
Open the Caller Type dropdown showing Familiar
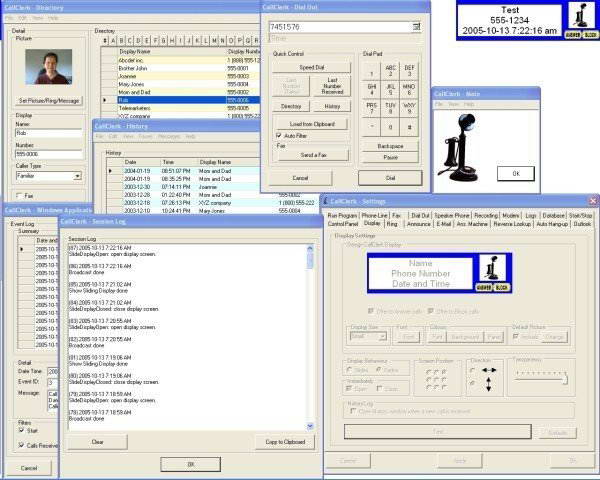coord(78,176)
